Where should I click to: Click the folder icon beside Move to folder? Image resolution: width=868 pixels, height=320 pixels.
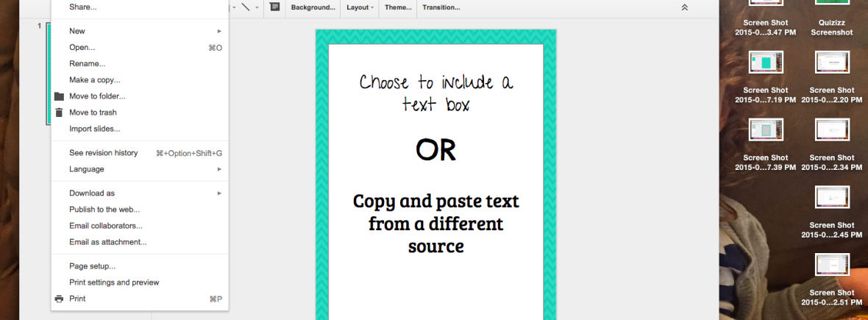click(60, 96)
